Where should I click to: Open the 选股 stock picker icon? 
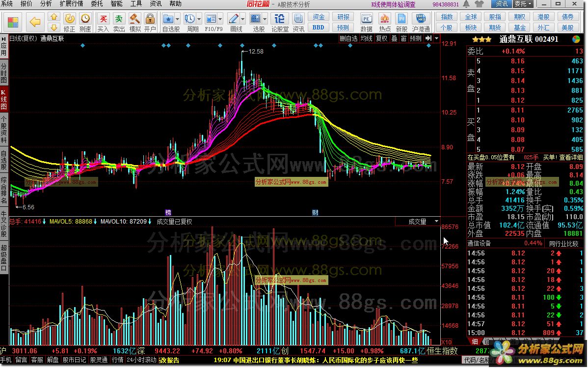[x=256, y=19]
